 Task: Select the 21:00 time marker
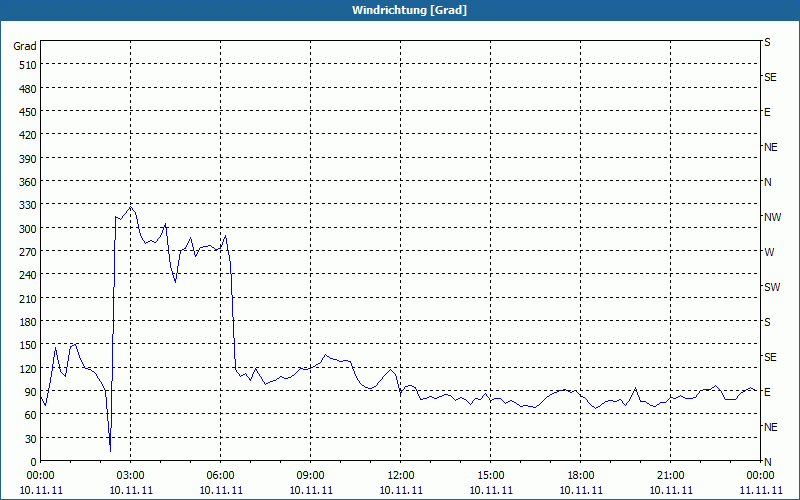coord(670,475)
